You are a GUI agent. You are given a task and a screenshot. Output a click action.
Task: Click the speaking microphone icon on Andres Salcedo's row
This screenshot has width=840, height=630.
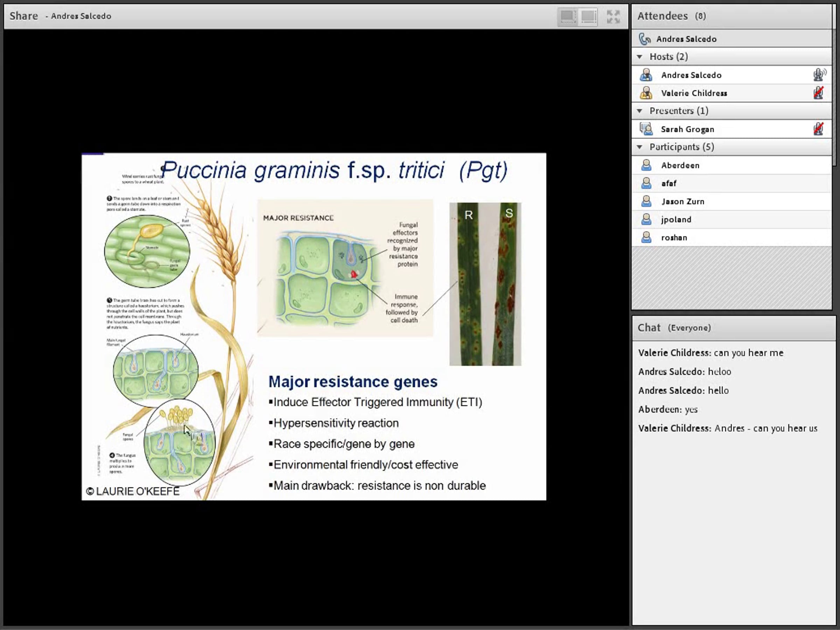tap(819, 75)
